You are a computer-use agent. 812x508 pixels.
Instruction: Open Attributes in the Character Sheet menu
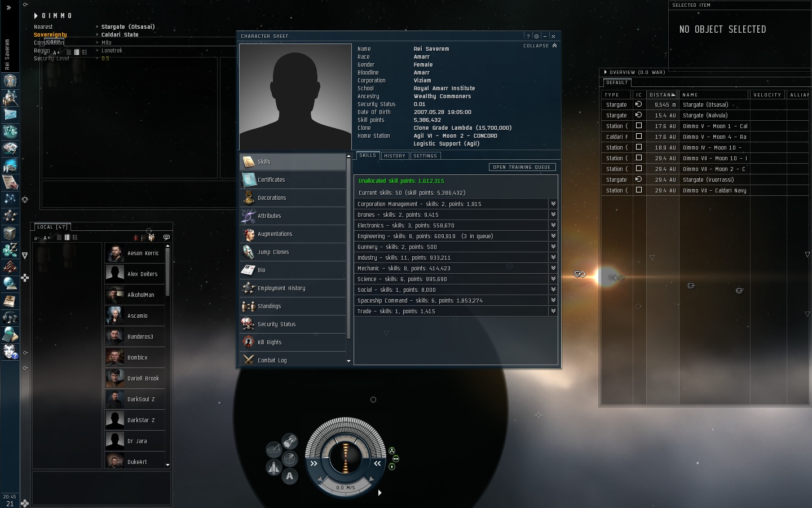[x=293, y=216]
